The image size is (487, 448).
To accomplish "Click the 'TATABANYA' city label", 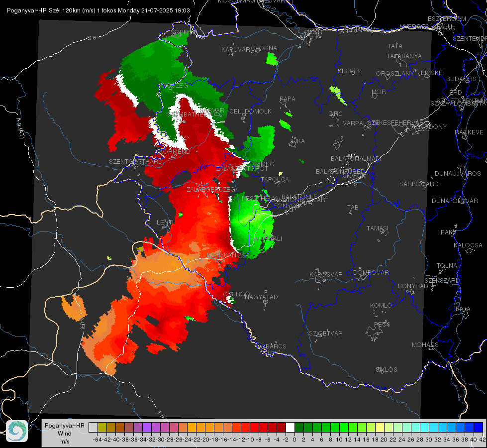I will [404, 56].
